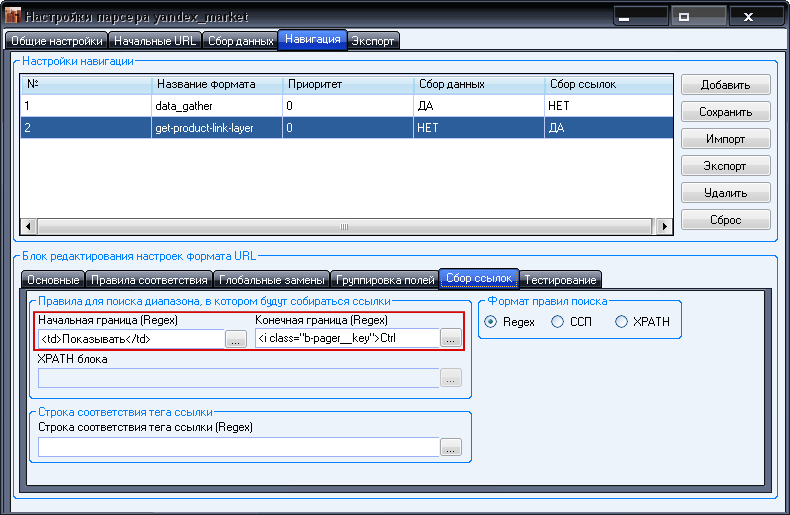The image size is (790, 515).
Task: Click browse button next to Конечная граница field
Action: pyautogui.click(x=451, y=339)
